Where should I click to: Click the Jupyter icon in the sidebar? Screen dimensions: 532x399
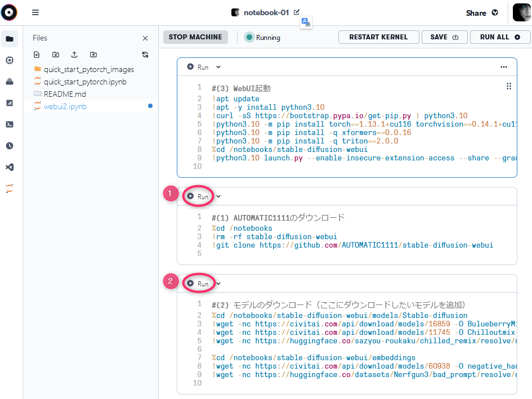9,189
